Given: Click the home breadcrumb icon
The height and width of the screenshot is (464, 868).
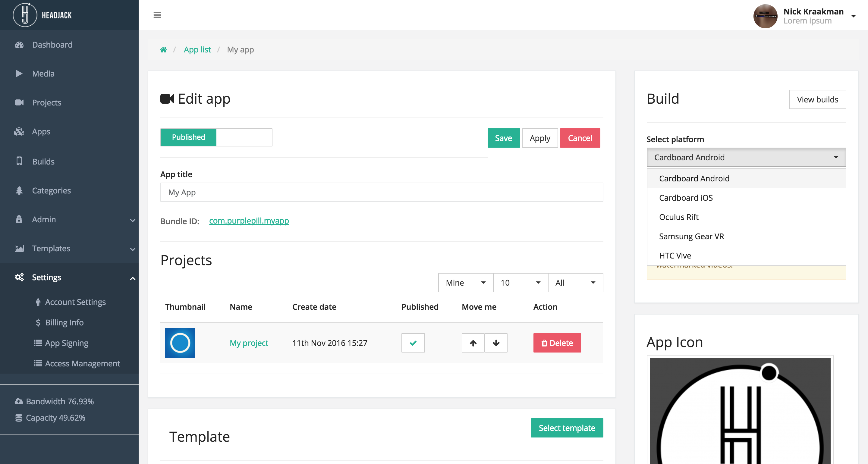Looking at the screenshot, I should (x=163, y=50).
